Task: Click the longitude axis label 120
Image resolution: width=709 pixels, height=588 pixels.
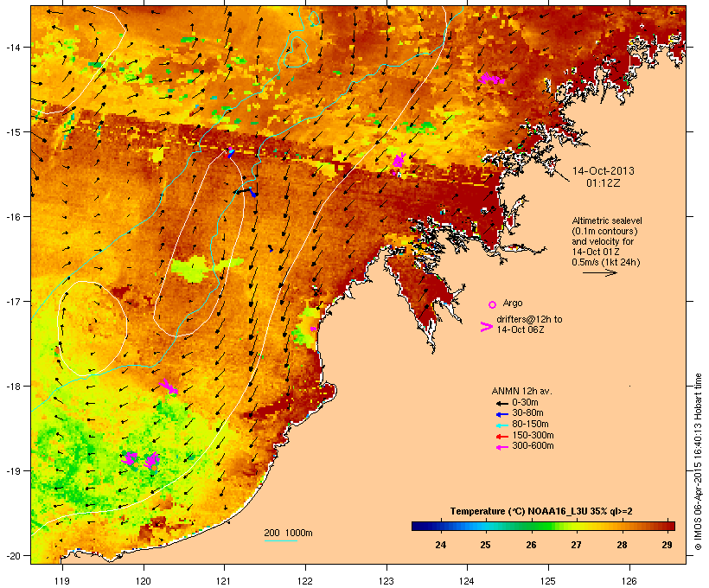Action: (144, 581)
